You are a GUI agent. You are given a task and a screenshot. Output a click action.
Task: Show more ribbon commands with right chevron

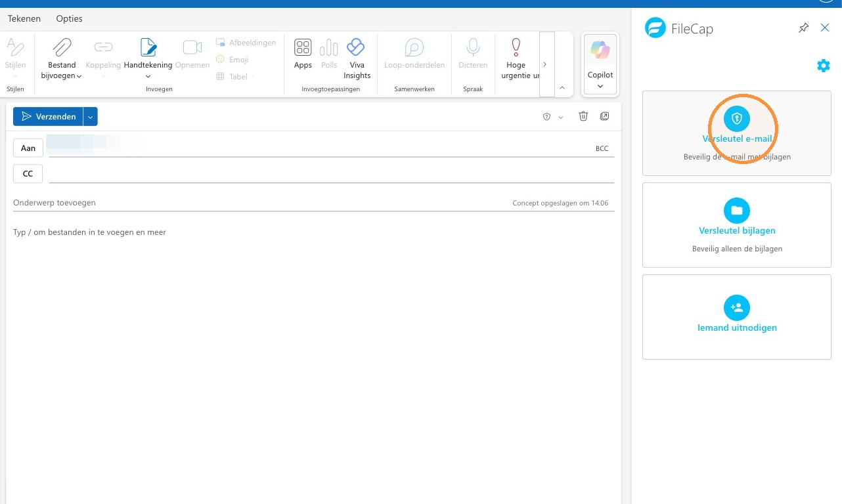pyautogui.click(x=545, y=64)
